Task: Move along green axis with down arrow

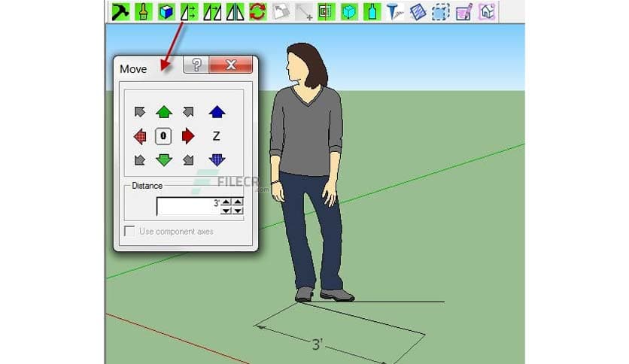Action: (164, 160)
